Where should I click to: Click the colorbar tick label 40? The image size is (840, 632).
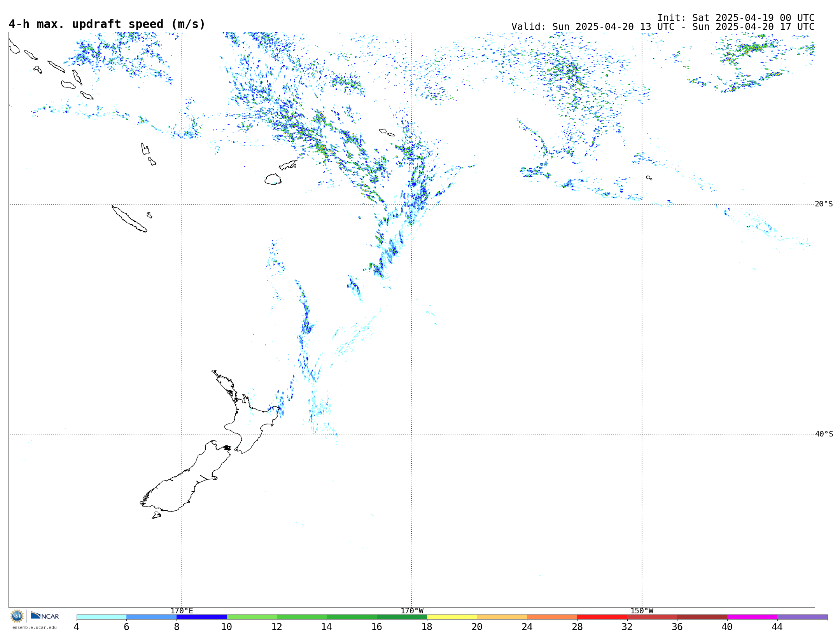(x=727, y=627)
